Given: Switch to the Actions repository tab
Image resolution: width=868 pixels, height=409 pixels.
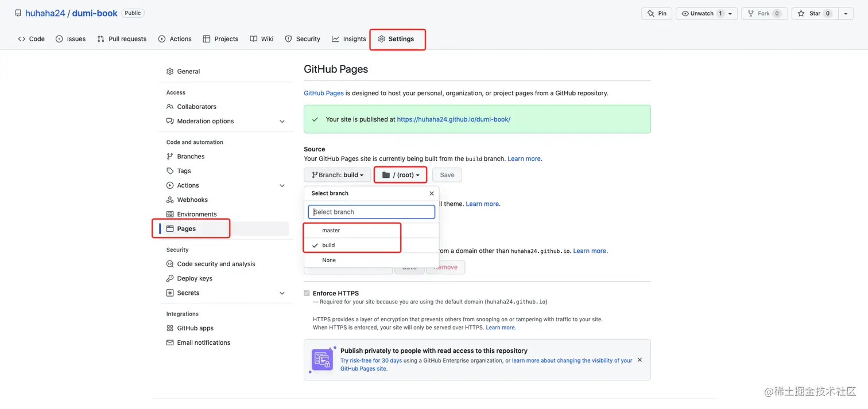Looking at the screenshot, I should pos(175,39).
